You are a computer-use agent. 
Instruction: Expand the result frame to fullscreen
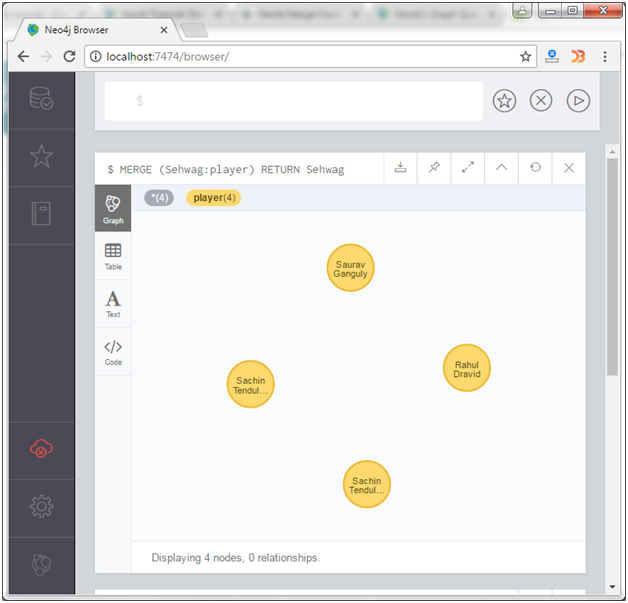467,168
